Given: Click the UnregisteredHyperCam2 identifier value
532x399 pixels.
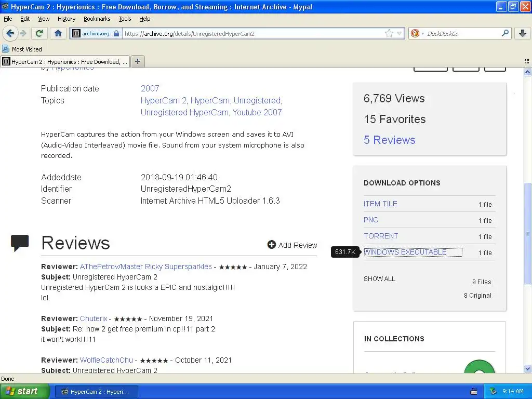Looking at the screenshot, I should click(x=185, y=189).
